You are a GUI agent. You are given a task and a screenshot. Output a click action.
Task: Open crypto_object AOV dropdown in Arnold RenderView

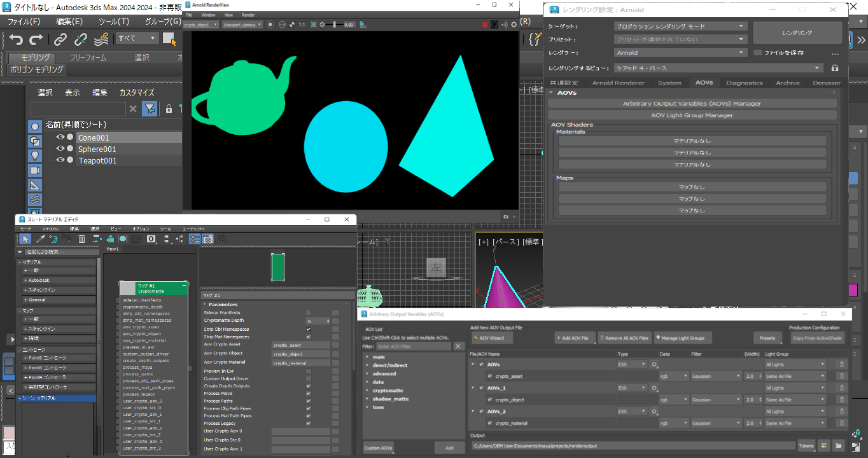pos(200,25)
